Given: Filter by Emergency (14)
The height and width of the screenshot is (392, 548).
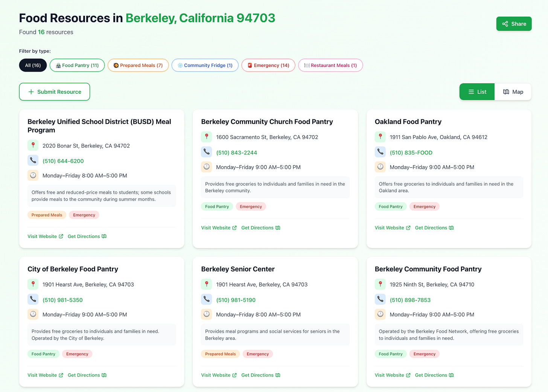Looking at the screenshot, I should pyautogui.click(x=268, y=65).
